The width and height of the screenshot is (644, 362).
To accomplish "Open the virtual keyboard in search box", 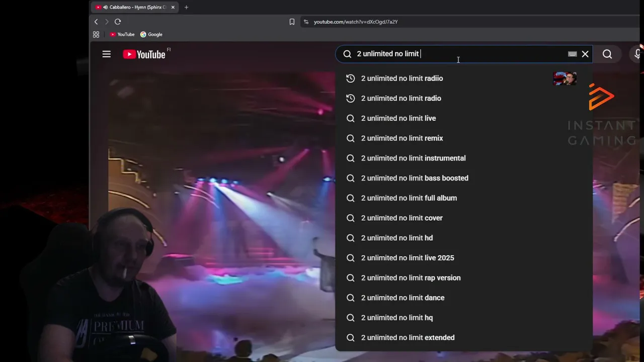I will 572,54.
